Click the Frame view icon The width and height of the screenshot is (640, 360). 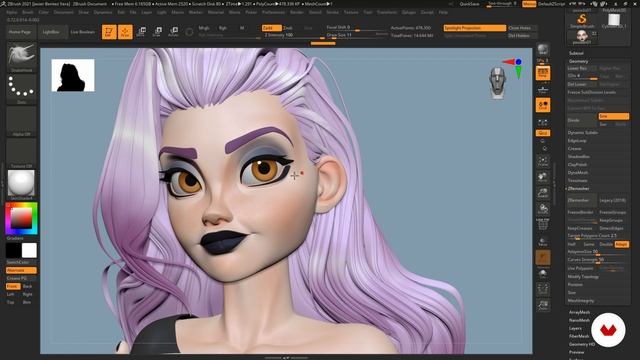pos(543,160)
